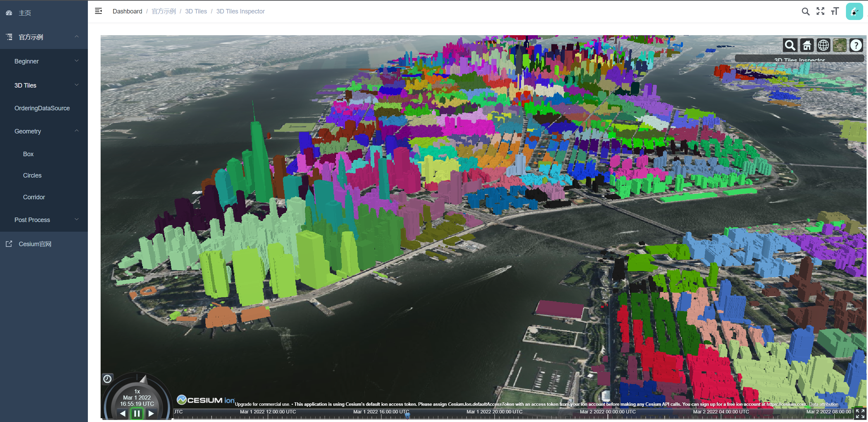868x422 pixels.
Task: Click the clock real-time button
Action: pyautogui.click(x=108, y=379)
